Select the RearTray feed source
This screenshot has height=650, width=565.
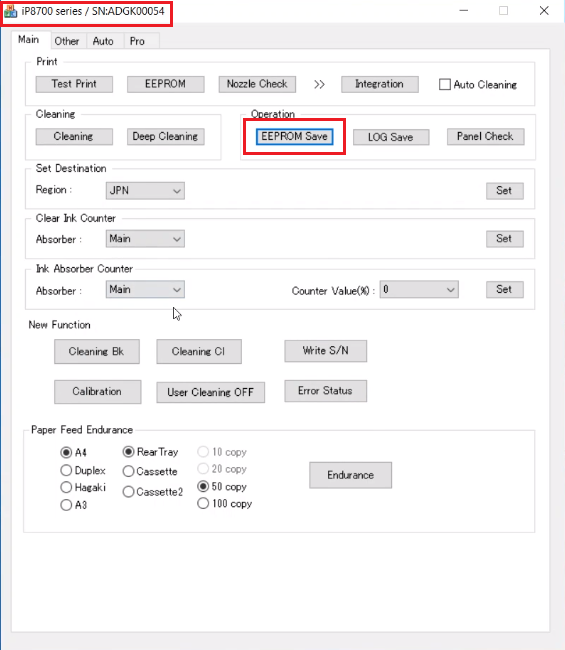(x=129, y=451)
